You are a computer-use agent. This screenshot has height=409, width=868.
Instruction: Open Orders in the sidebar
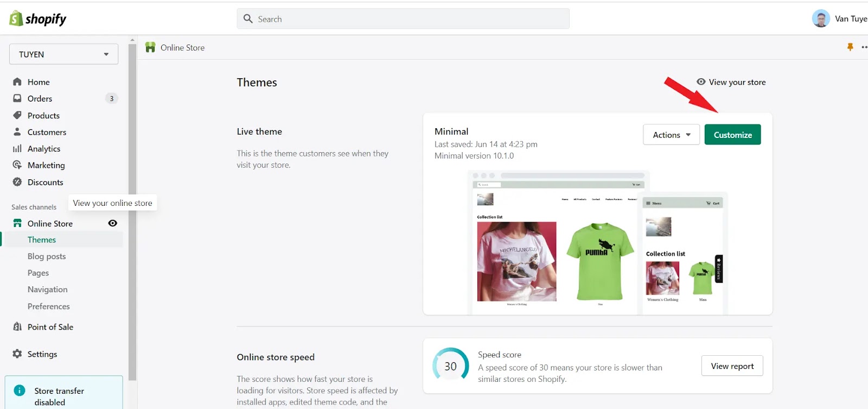click(x=40, y=98)
